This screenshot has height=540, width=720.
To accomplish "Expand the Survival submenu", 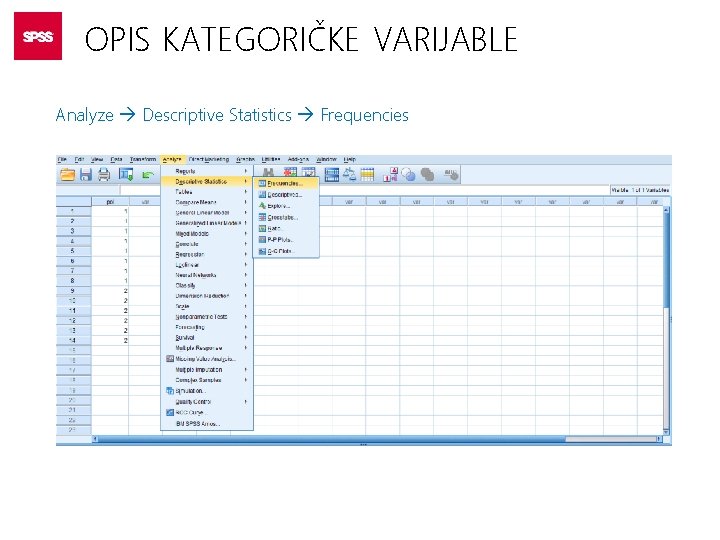I will [x=207, y=338].
